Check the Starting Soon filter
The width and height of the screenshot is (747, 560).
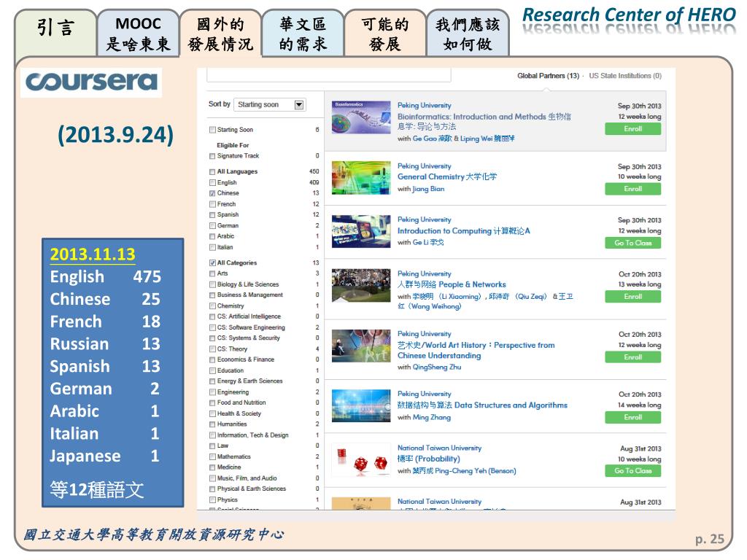[212, 130]
